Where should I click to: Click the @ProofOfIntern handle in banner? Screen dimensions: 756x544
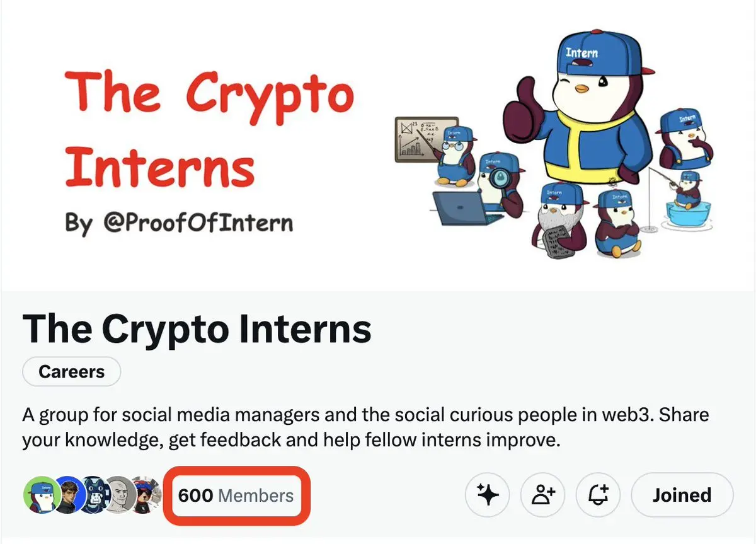[x=193, y=223]
